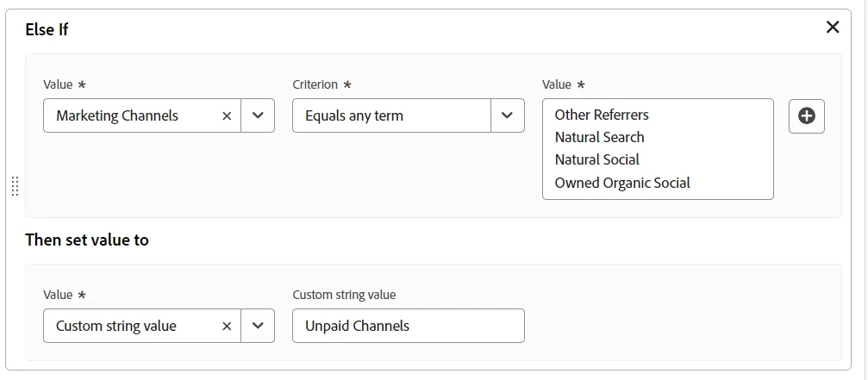
Task: Clear the Custom string value selection
Action: click(227, 327)
